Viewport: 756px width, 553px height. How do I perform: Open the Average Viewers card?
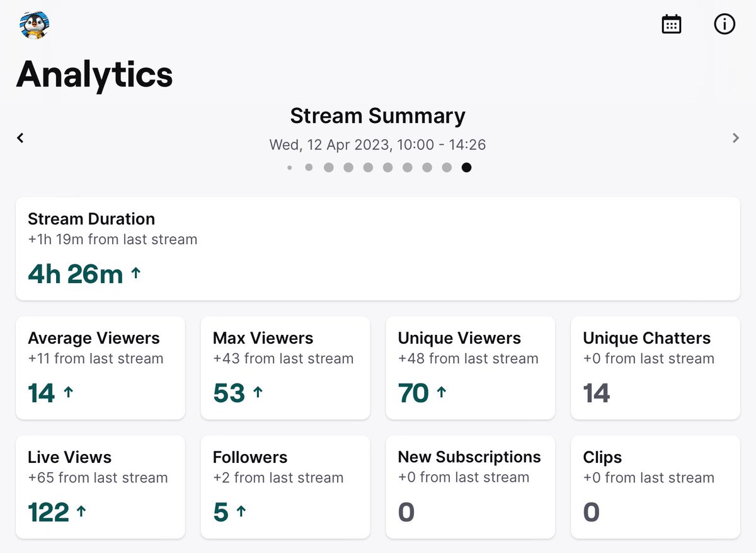[x=100, y=368]
